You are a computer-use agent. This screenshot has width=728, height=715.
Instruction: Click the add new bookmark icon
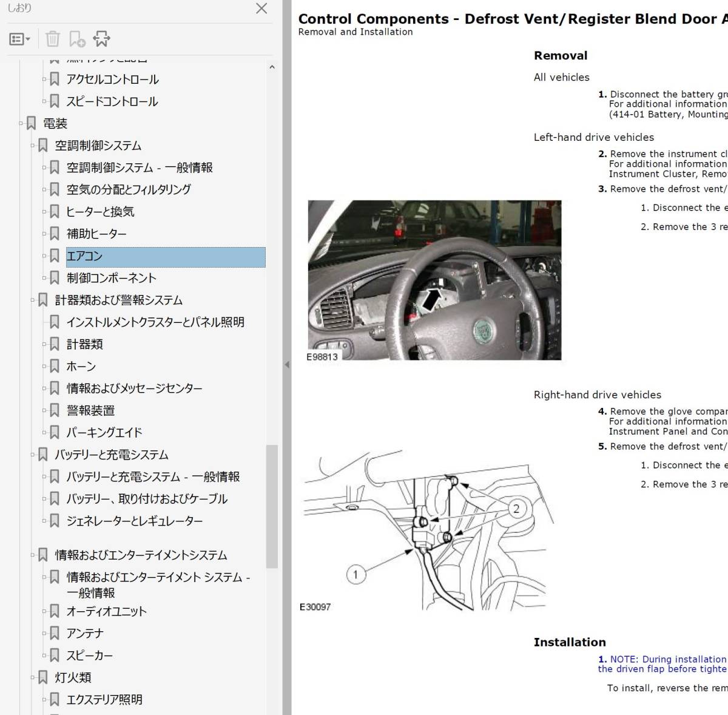(x=77, y=39)
